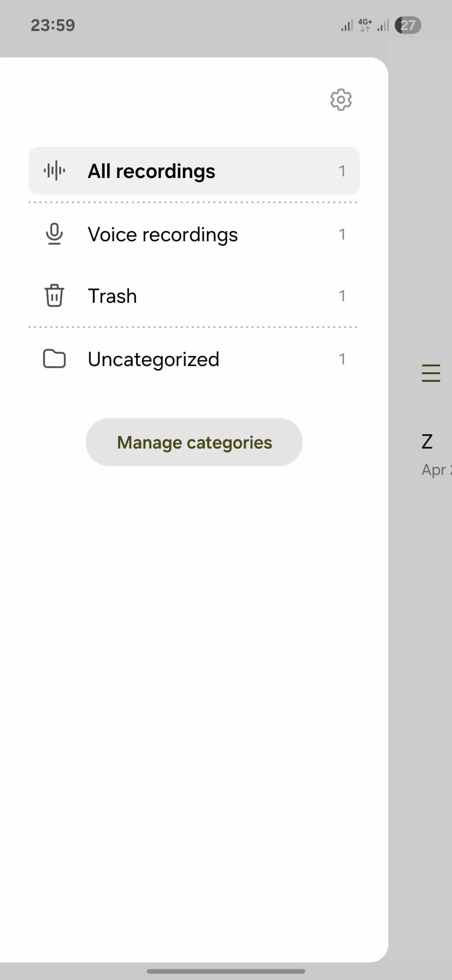The height and width of the screenshot is (980, 452).
Task: Open settings via the gear icon
Action: pyautogui.click(x=341, y=100)
